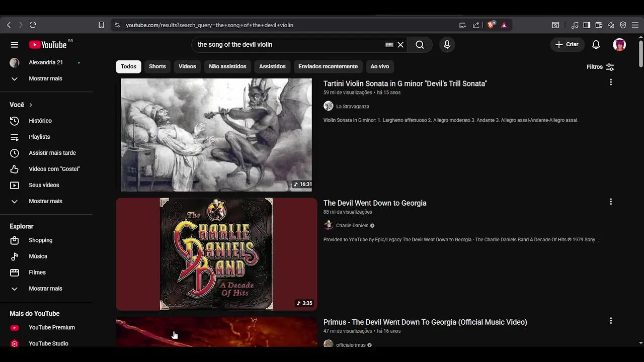644x362 pixels.
Task: Open the media playlist music note icon
Action: [575, 25]
